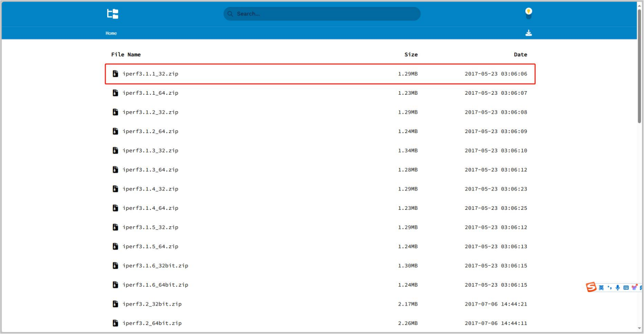
Task: Open iperf3.1.6_64bit.zip file
Action: click(155, 285)
